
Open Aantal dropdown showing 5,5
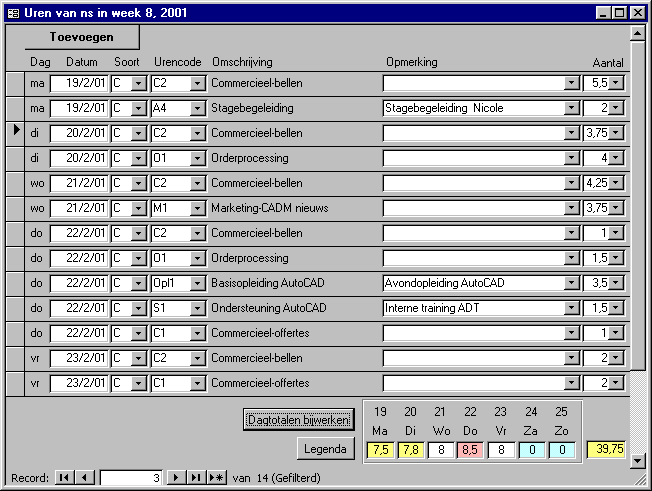pos(616,83)
